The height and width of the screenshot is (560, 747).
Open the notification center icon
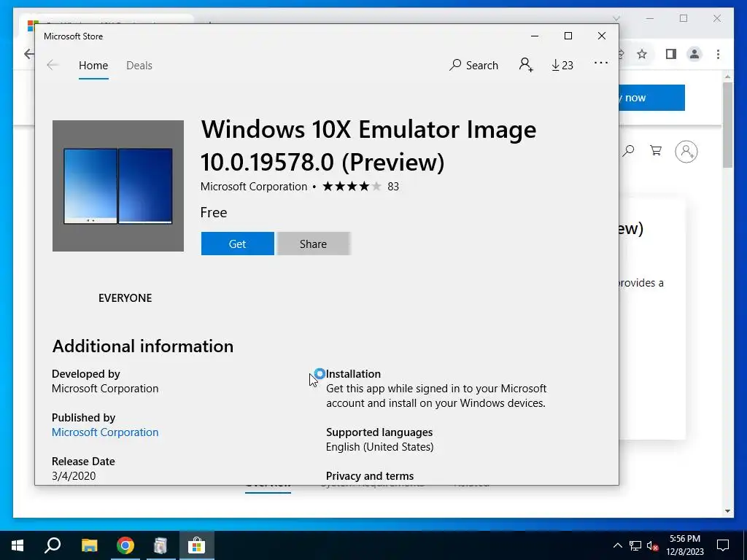[723, 545]
